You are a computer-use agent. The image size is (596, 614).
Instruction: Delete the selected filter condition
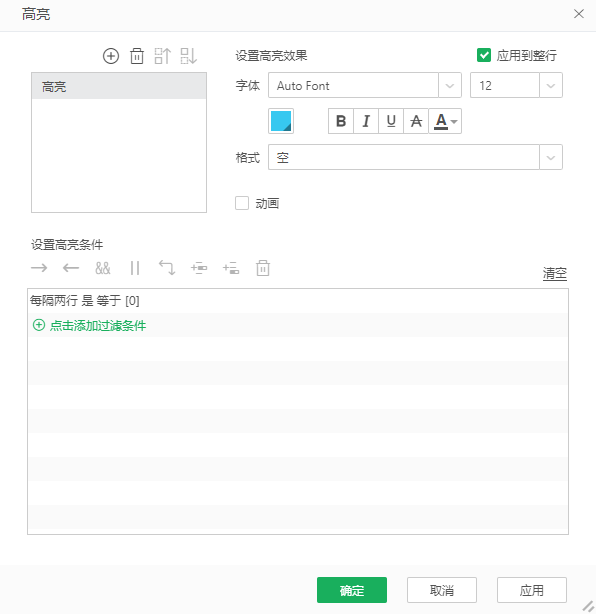click(263, 268)
